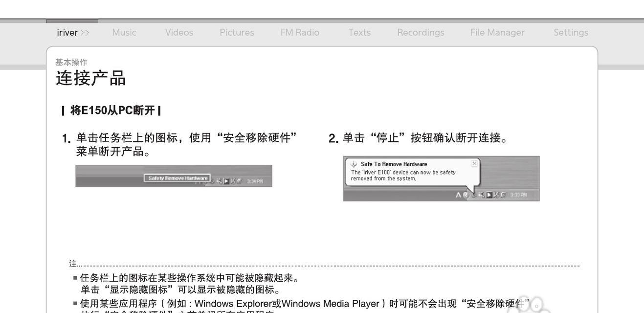Select the Pictures tab

[x=237, y=33]
